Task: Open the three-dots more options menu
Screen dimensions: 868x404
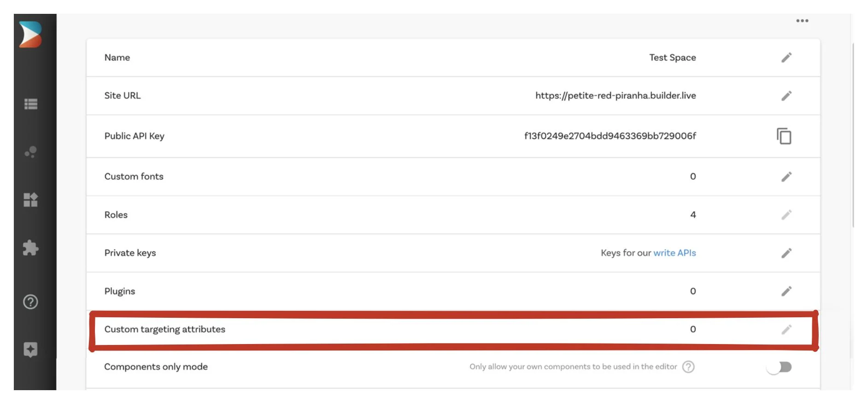Action: [802, 21]
